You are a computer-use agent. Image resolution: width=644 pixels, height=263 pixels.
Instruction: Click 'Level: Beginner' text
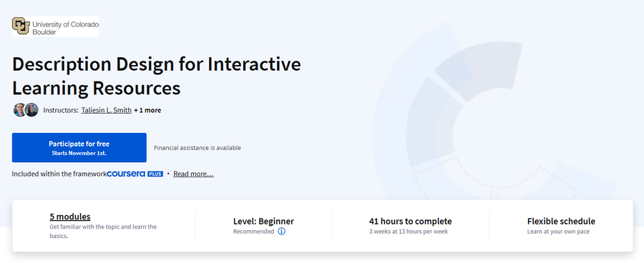tap(263, 221)
